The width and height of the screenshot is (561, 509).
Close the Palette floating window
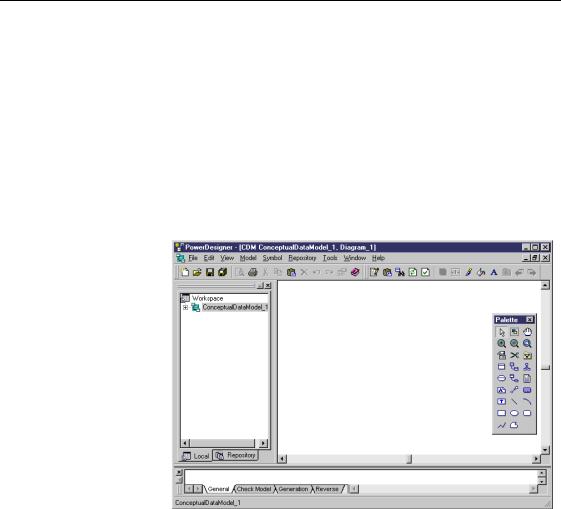(x=530, y=319)
